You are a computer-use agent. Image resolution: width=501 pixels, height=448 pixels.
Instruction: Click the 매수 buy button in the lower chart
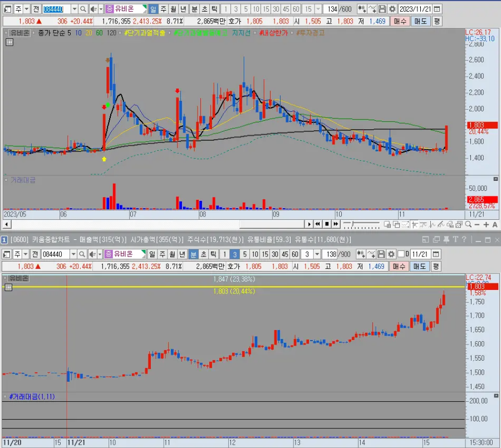(399, 266)
